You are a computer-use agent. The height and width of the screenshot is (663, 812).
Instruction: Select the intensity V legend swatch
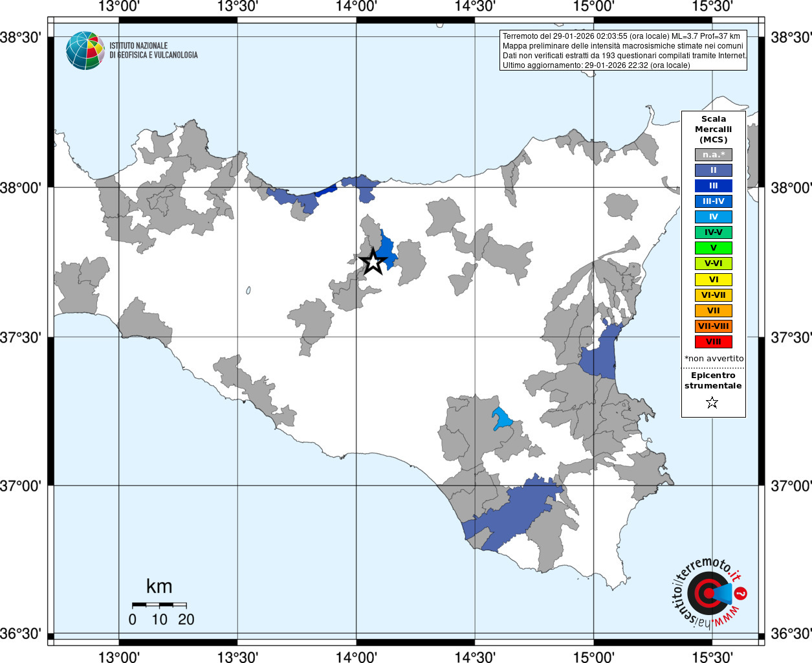(x=714, y=248)
